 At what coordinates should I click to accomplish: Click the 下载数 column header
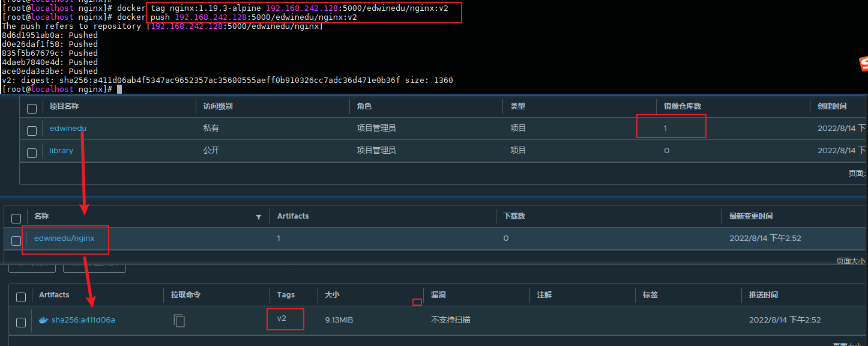pyautogui.click(x=514, y=216)
